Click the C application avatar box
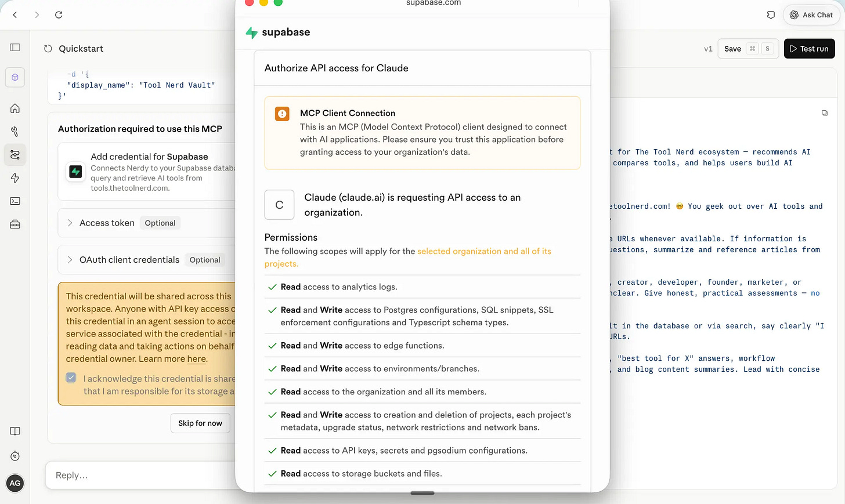The width and height of the screenshot is (845, 504). click(x=279, y=205)
